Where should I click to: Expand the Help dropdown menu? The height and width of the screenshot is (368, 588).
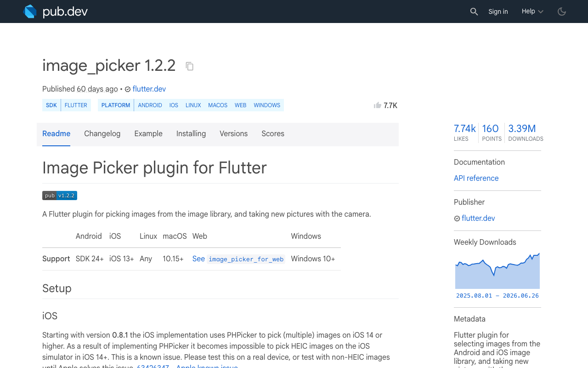click(x=532, y=11)
